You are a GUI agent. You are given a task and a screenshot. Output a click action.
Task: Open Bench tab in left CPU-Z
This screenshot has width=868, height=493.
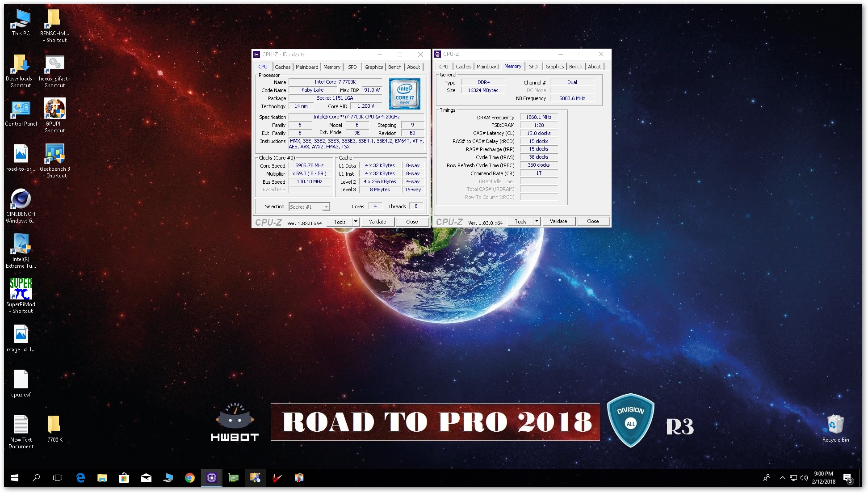(x=394, y=67)
